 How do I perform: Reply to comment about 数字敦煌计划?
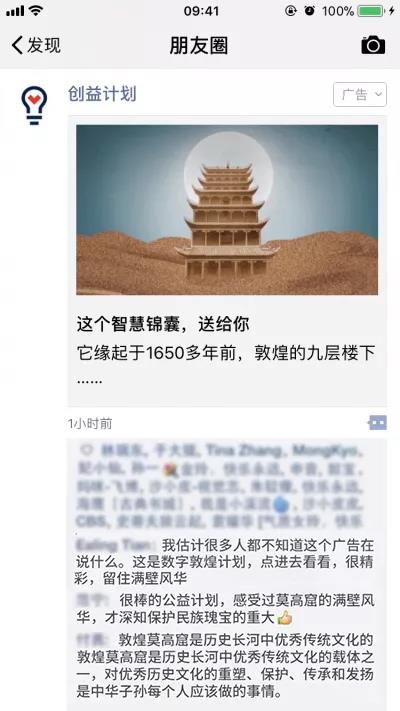point(224,560)
